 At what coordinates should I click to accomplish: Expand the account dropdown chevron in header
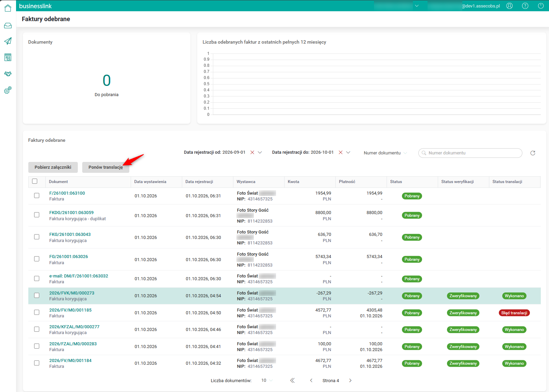(x=417, y=6)
